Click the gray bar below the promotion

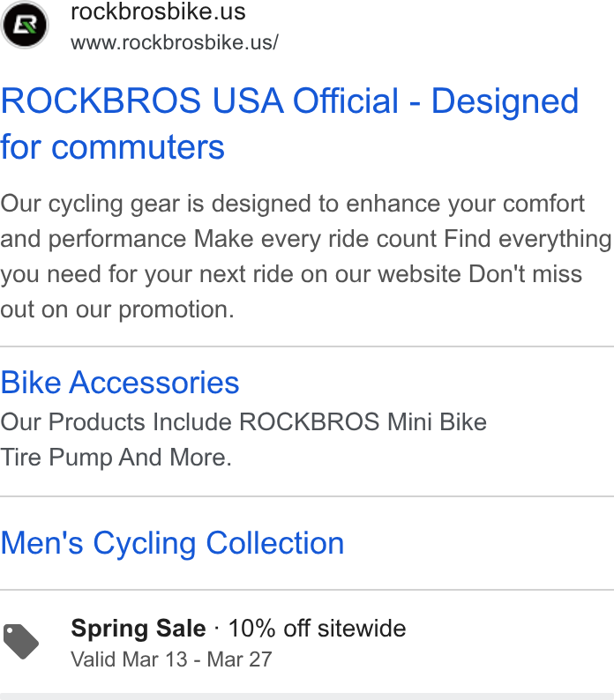[x=307, y=696]
